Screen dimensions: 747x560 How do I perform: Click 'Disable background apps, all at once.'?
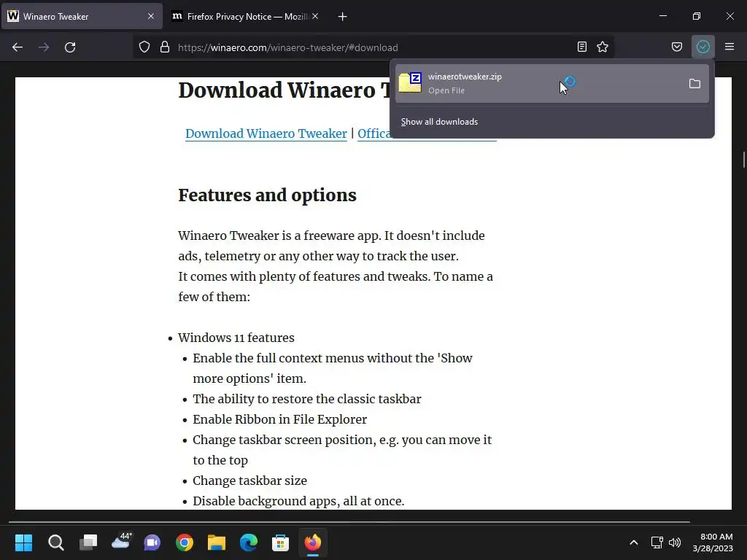pyautogui.click(x=298, y=501)
